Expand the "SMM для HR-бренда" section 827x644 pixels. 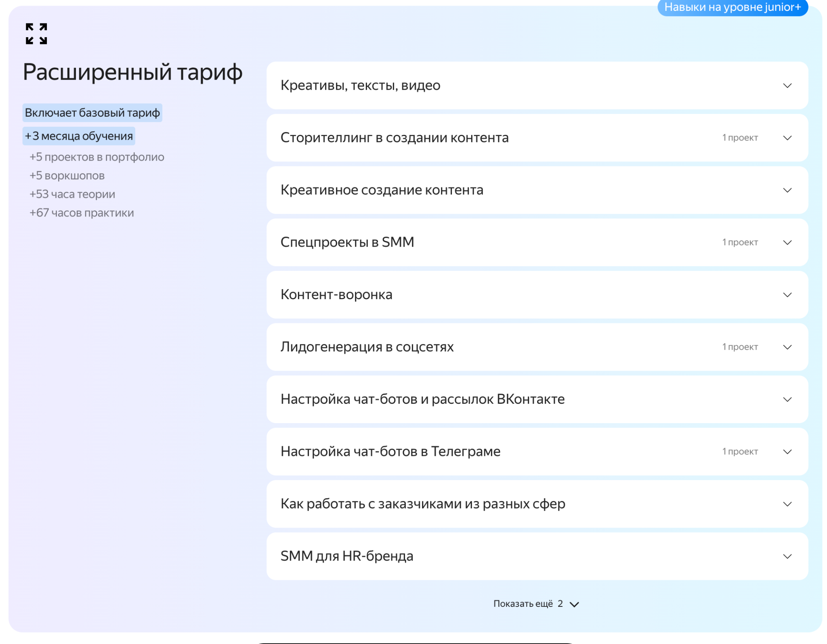pyautogui.click(x=537, y=556)
